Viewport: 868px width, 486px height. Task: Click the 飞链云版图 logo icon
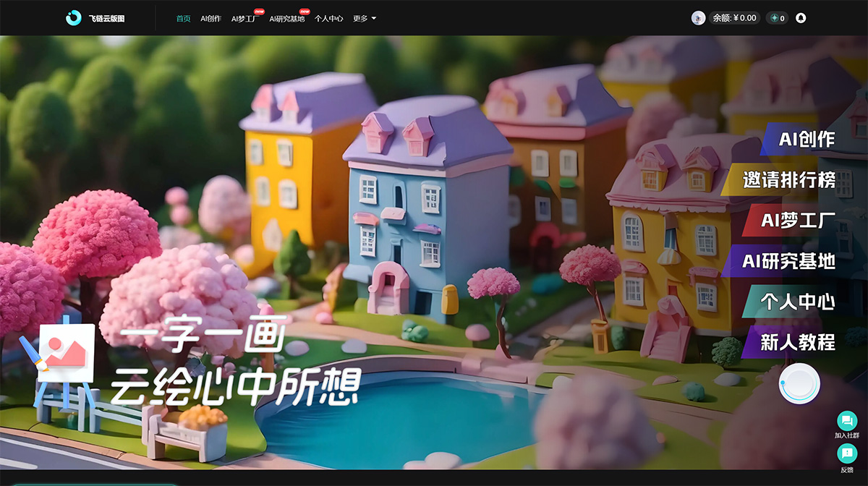pos(73,17)
